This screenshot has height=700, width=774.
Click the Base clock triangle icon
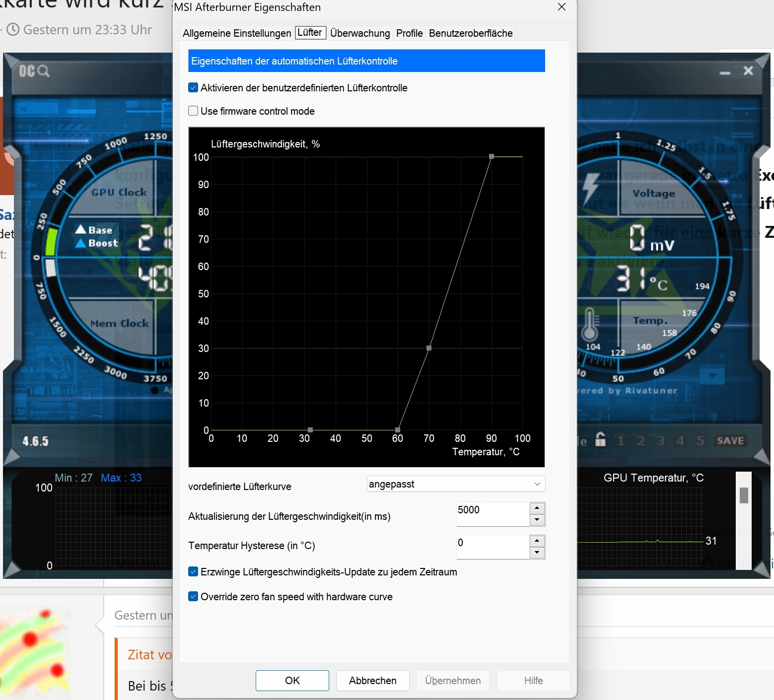81,229
